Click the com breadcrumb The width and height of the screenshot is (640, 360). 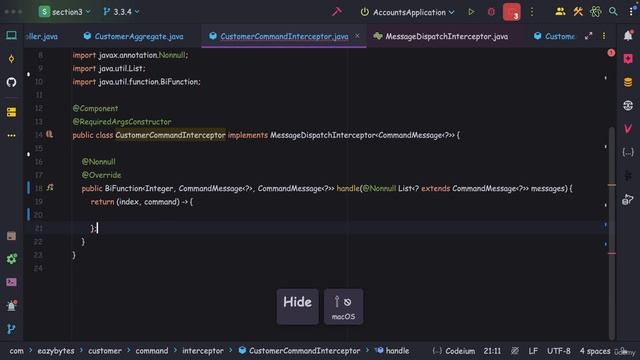click(x=16, y=351)
